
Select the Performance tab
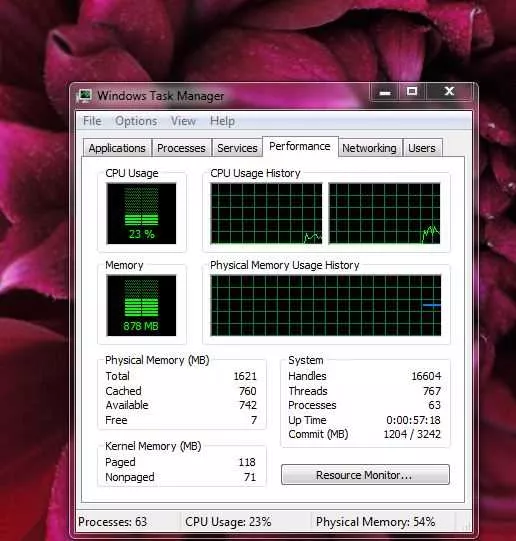click(300, 146)
